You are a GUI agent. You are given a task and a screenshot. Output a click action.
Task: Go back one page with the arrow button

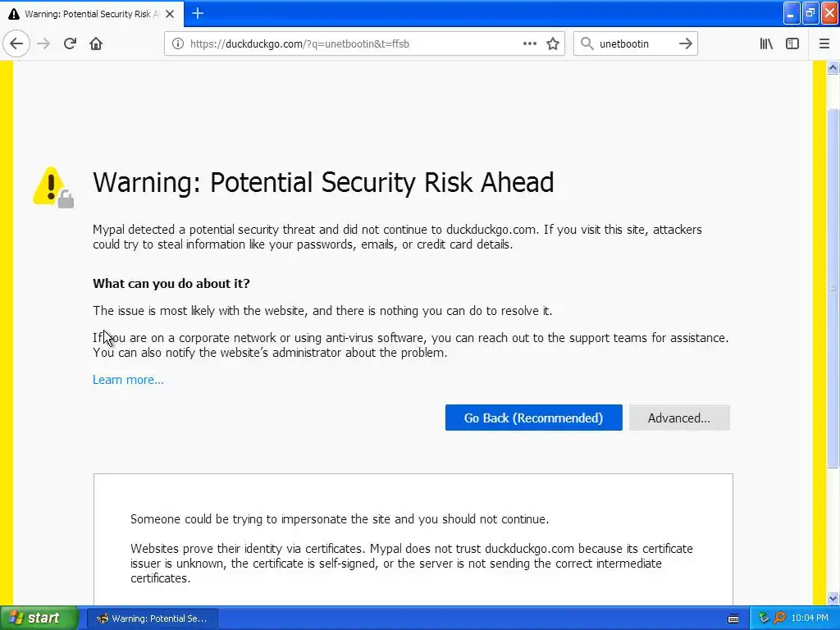pos(16,43)
